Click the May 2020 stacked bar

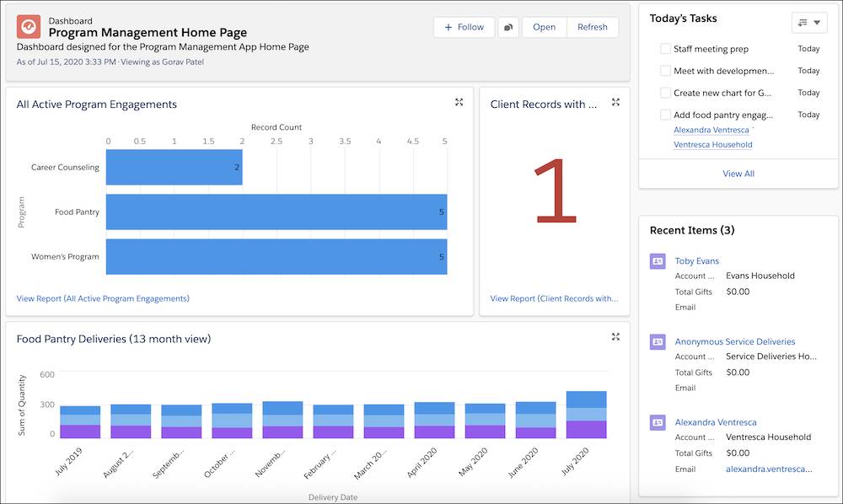485,421
